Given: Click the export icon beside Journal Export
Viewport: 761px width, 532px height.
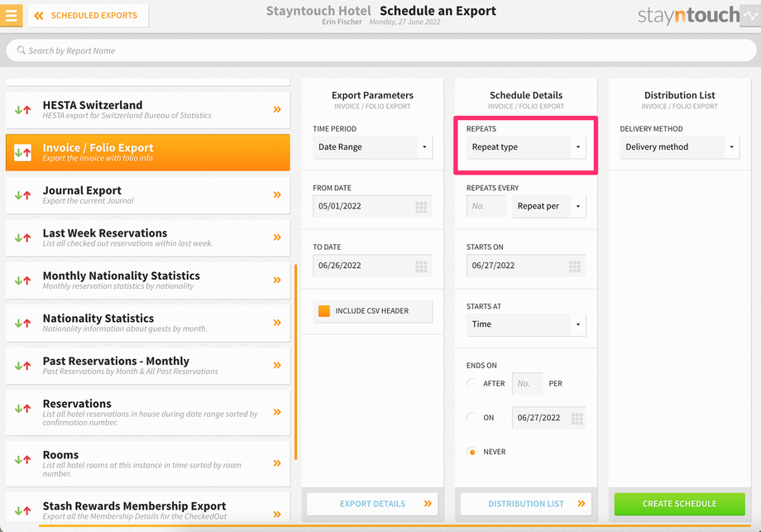Looking at the screenshot, I should [23, 195].
